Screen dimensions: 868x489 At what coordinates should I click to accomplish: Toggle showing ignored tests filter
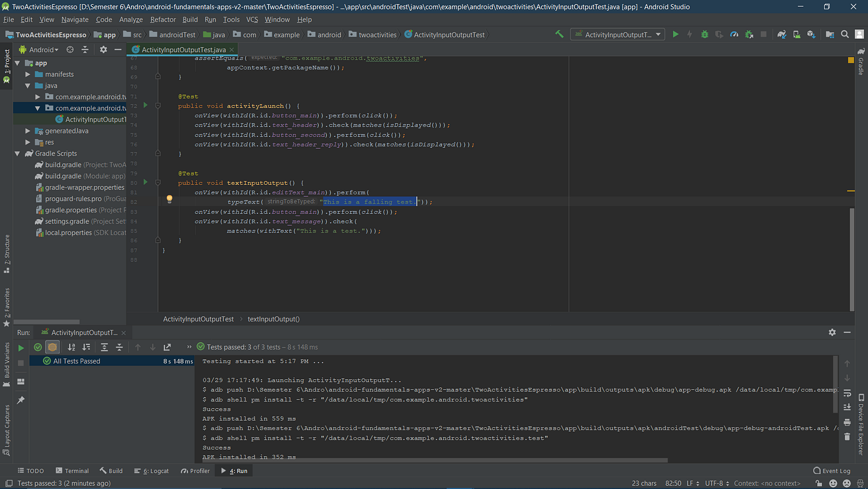point(52,347)
